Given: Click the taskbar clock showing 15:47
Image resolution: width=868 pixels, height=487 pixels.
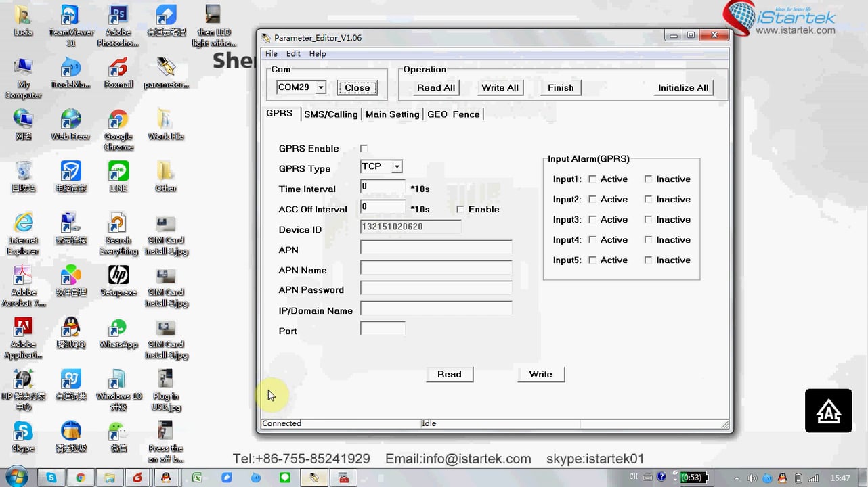Looking at the screenshot, I should point(840,478).
